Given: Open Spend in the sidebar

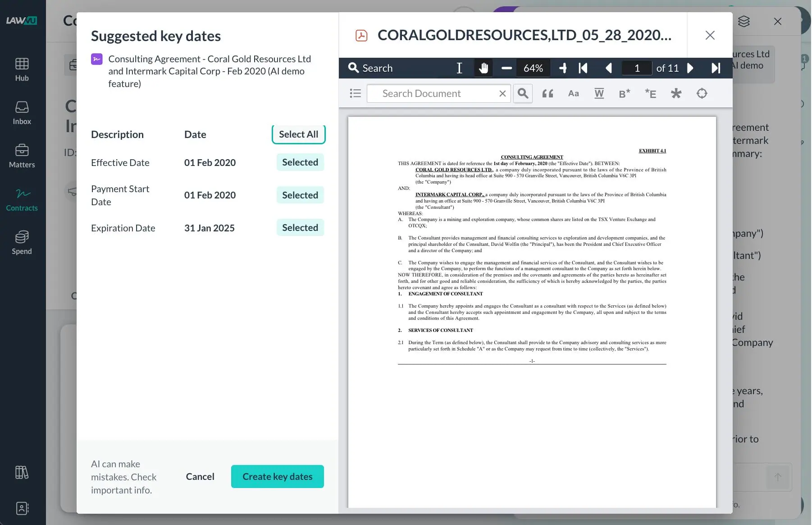Looking at the screenshot, I should pos(22,243).
